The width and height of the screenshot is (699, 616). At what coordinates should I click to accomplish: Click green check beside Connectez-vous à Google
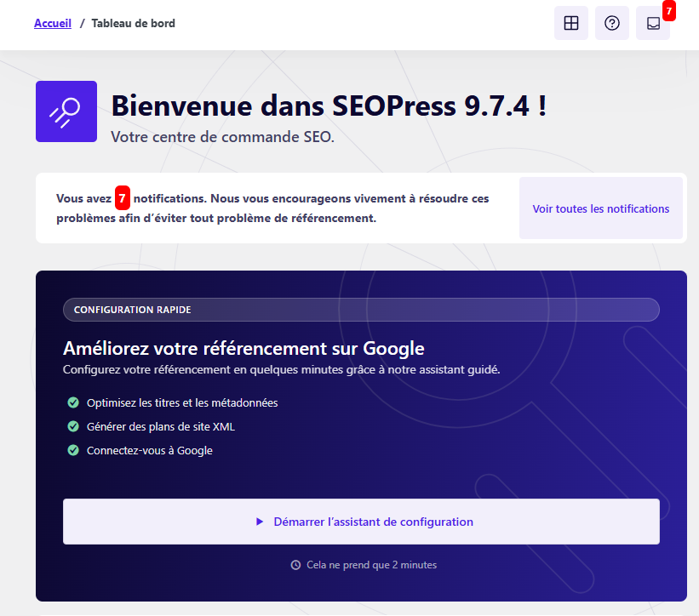(x=73, y=450)
